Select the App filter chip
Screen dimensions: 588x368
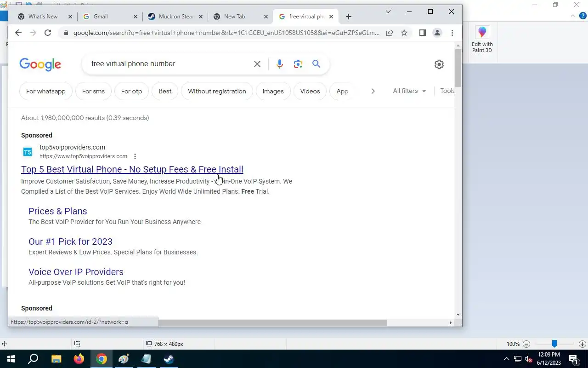[x=342, y=91]
